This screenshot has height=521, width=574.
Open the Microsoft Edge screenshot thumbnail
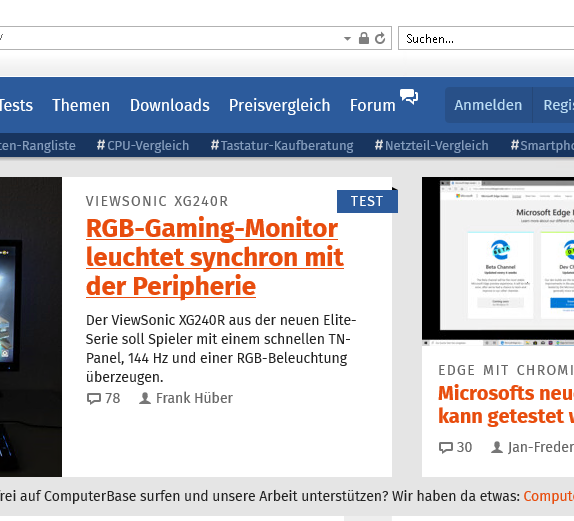pyautogui.click(x=498, y=261)
